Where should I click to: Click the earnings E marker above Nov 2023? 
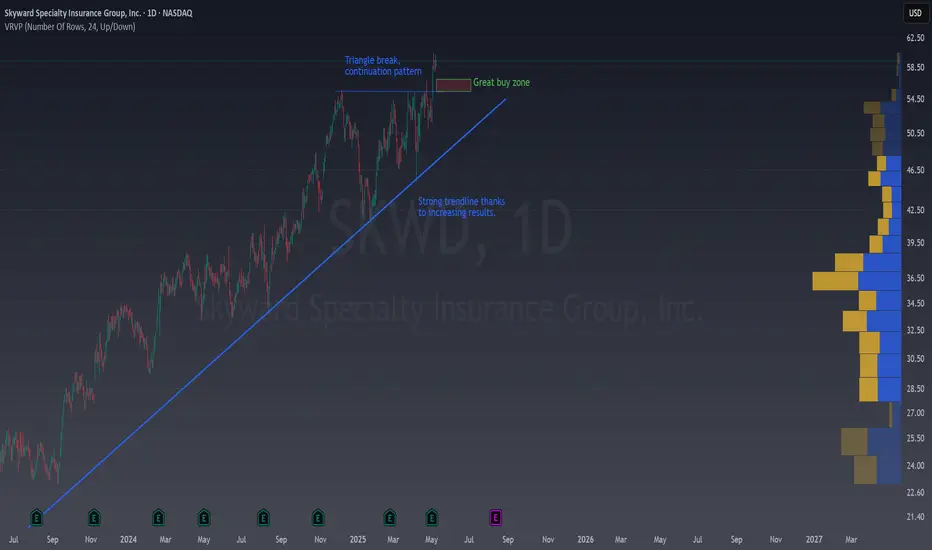click(94, 517)
